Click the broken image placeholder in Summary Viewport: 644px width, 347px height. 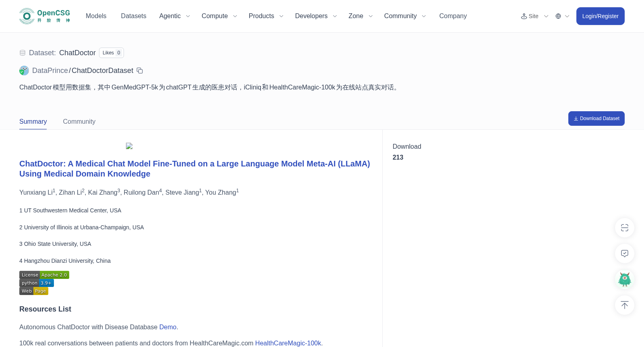129,146
